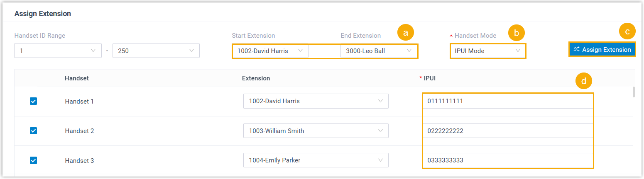This screenshot has width=644, height=179.
Task: Click the shuffle icon on Assign Extension
Action: (x=576, y=49)
